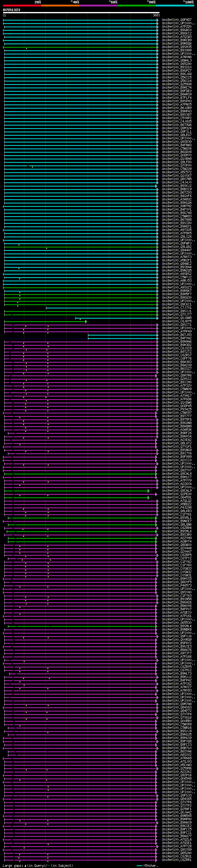Screen dimensions: 197x868
Task: Select hit label UniRef100_P93425
Action: pyautogui.click(x=177, y=410)
